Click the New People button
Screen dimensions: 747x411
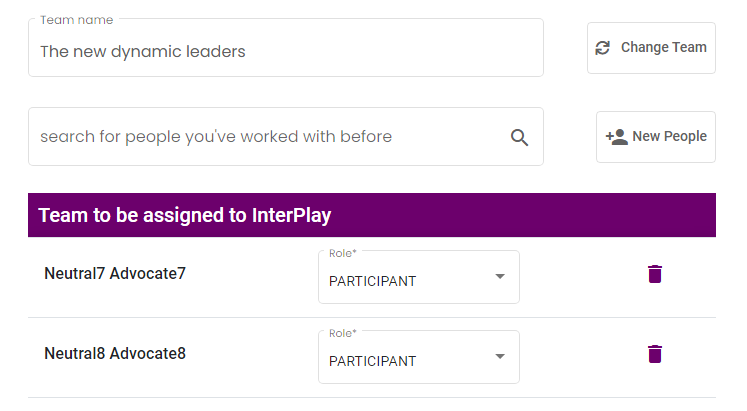656,137
